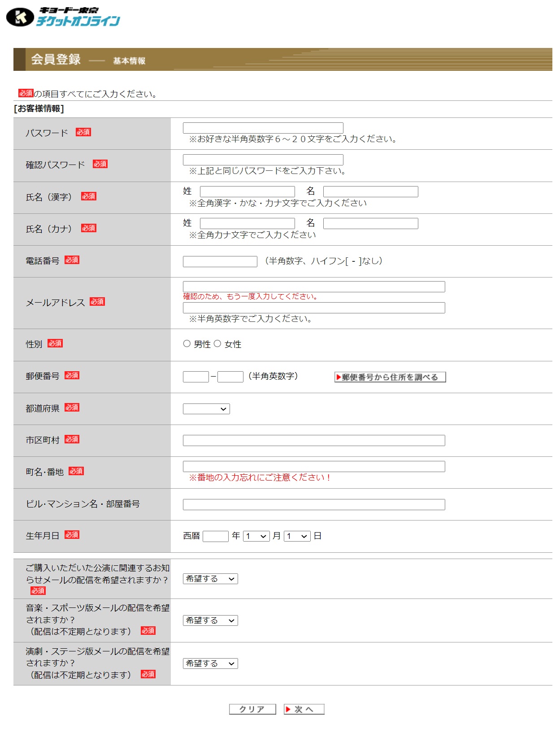Click the 西暦 birth year input field
Viewport: 560px width, 733px height.
pos(216,536)
